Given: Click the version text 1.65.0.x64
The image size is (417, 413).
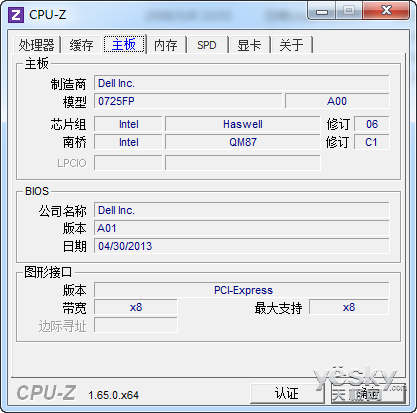Looking at the screenshot, I should (x=113, y=395).
